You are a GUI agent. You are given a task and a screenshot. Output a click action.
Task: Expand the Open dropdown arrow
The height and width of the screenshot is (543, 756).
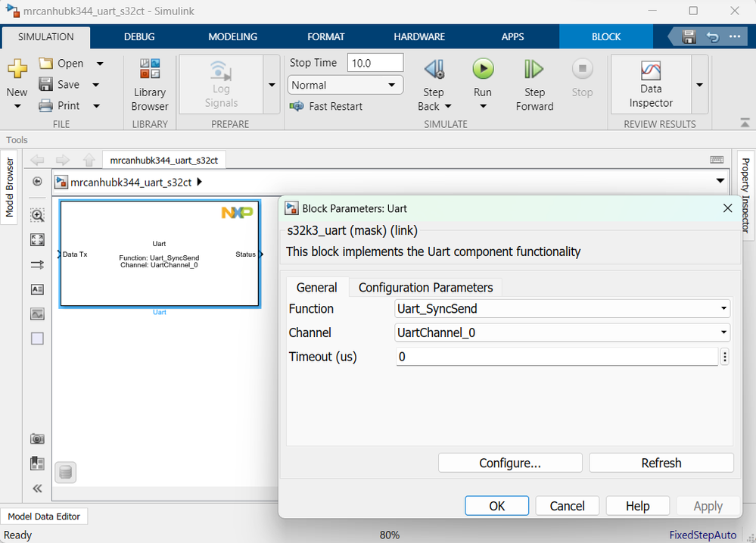[x=100, y=63]
